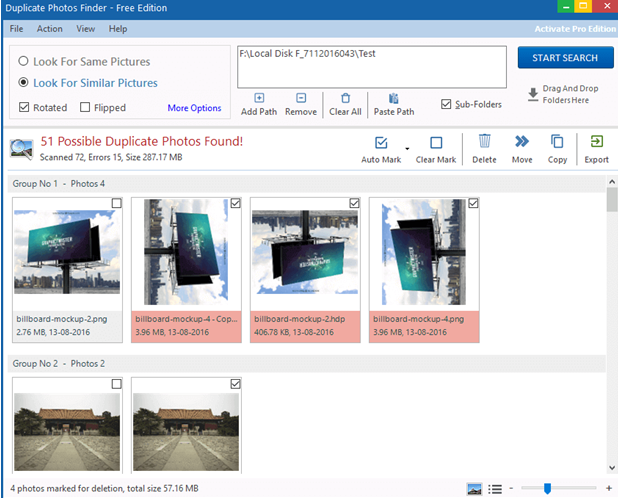Click '406.78 KB, 13-08-2016' file info
Image resolution: width=618 pixels, height=498 pixels.
[294, 332]
